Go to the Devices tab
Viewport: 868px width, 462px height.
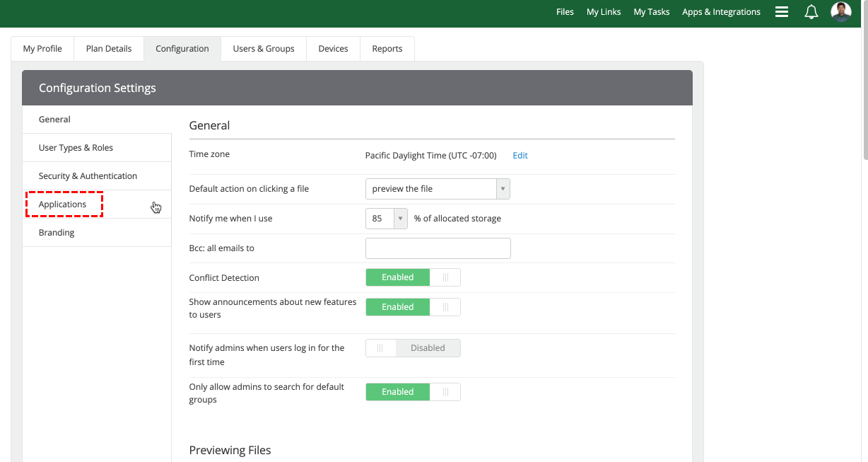tap(333, 49)
